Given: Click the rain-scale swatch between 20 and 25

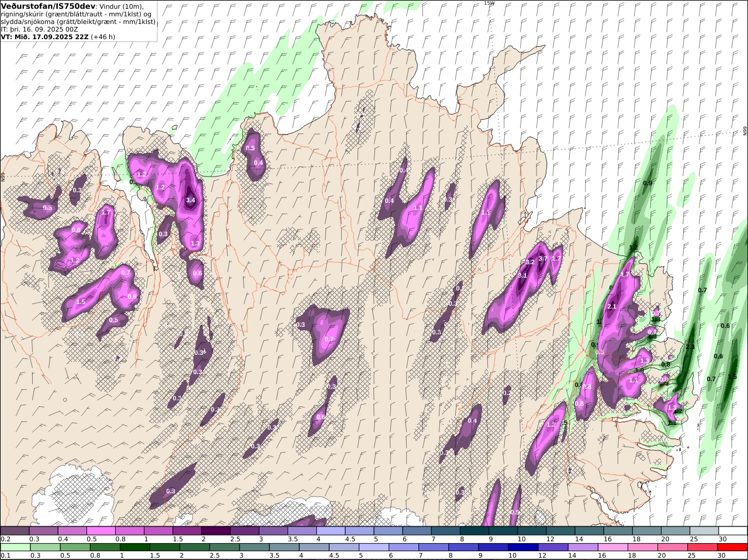Looking at the screenshot, I should (673, 547).
